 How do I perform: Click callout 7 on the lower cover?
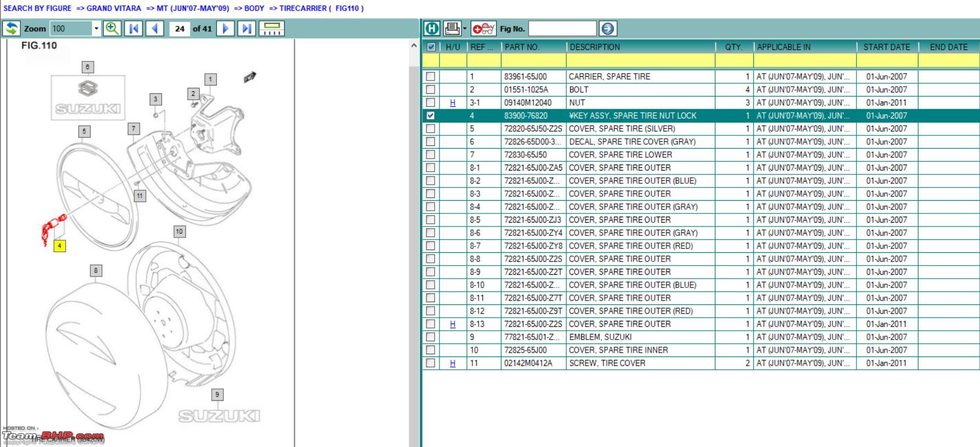(x=133, y=129)
